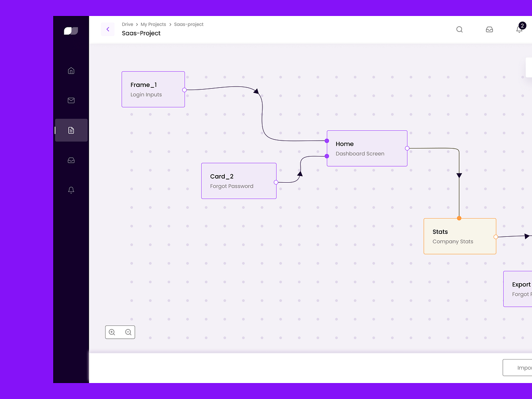532x399 pixels.
Task: Zoom out using the magnifier minus icon
Action: tap(128, 332)
